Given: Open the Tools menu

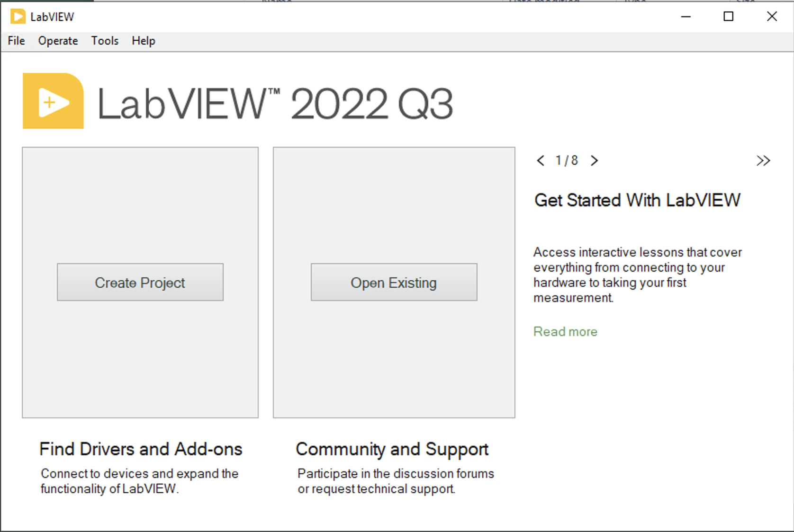Looking at the screenshot, I should (105, 41).
